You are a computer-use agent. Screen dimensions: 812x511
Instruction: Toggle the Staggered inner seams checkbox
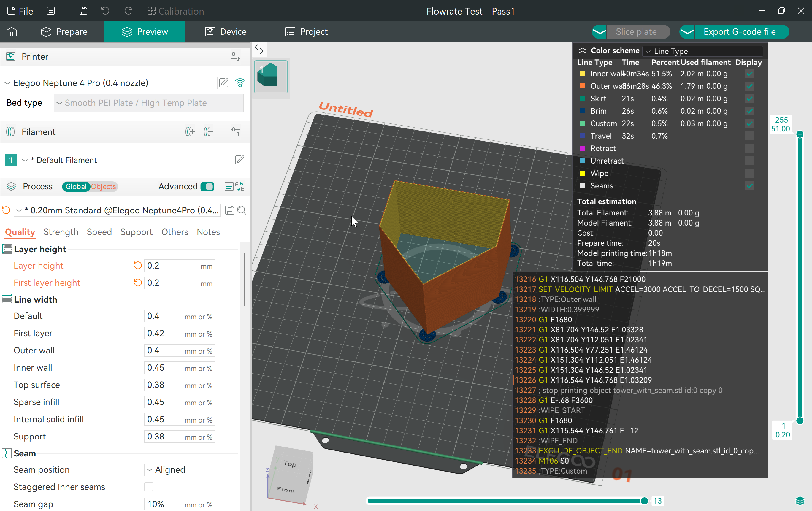pos(149,487)
